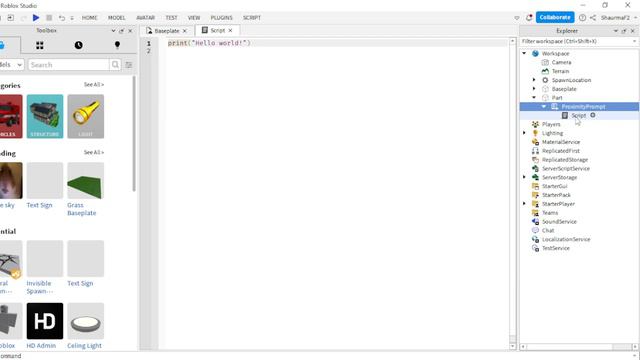
Task: Open the Grass Baseplate toolbox item
Action: (86, 189)
